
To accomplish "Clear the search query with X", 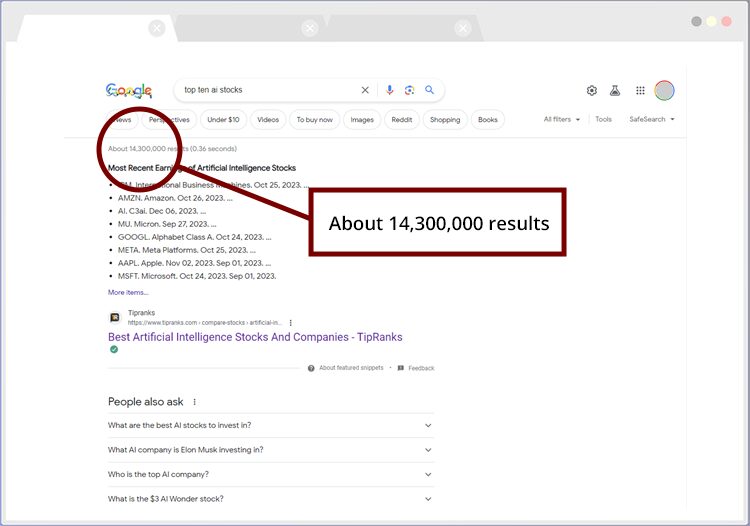I will click(365, 90).
